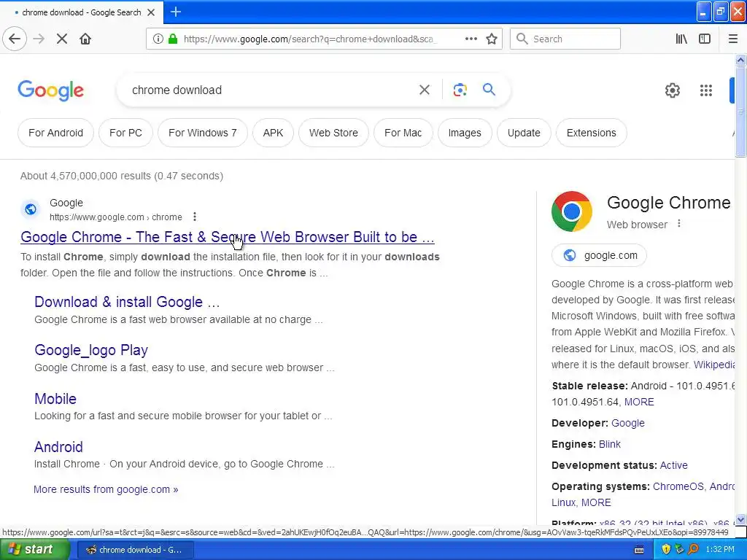Viewport: 747px width, 560px height.
Task: Visit google.com button in knowledge panel
Action: [599, 255]
